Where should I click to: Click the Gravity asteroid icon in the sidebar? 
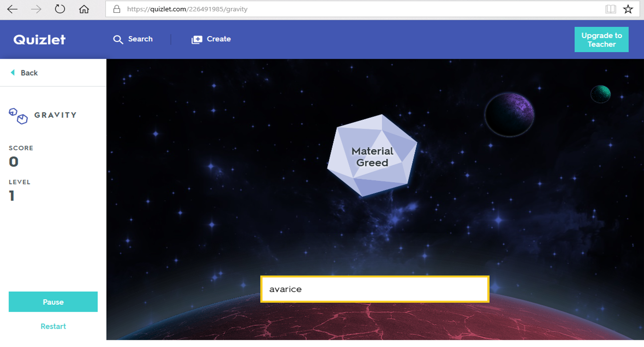click(17, 115)
